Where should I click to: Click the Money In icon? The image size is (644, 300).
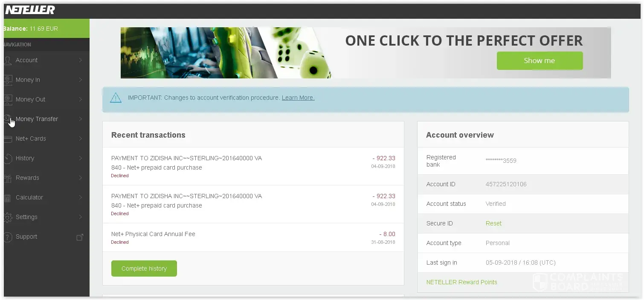[x=8, y=80]
